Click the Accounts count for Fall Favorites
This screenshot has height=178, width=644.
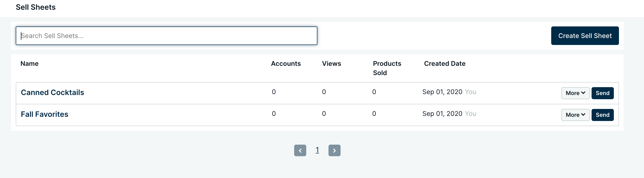coord(274,114)
